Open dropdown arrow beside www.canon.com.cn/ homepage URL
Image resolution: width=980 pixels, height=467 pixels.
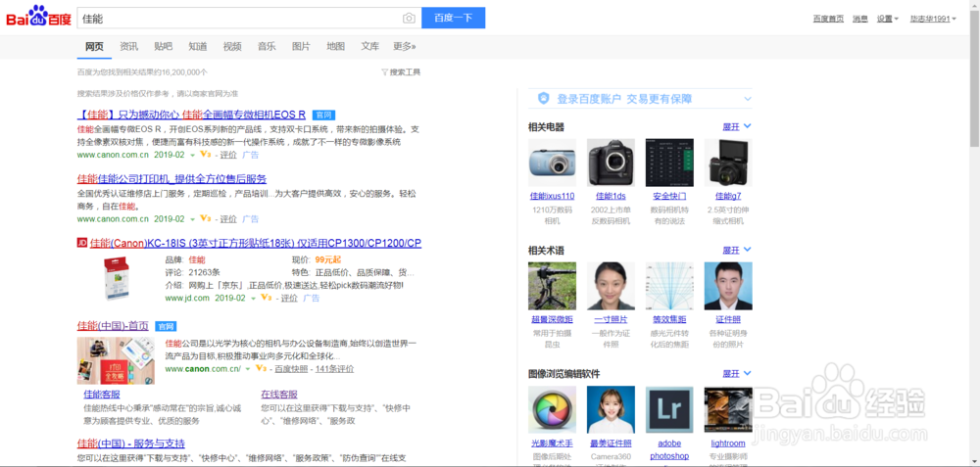point(248,370)
